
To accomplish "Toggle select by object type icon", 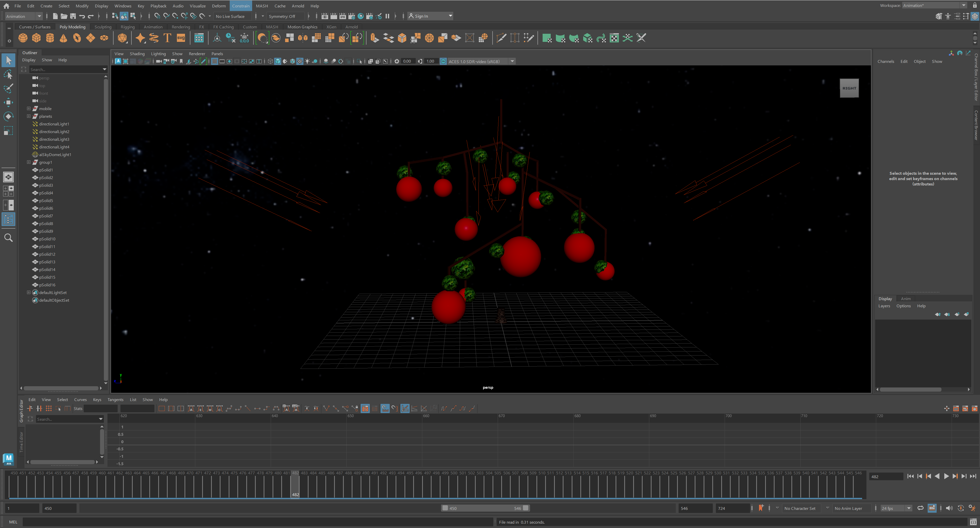I will click(x=124, y=16).
